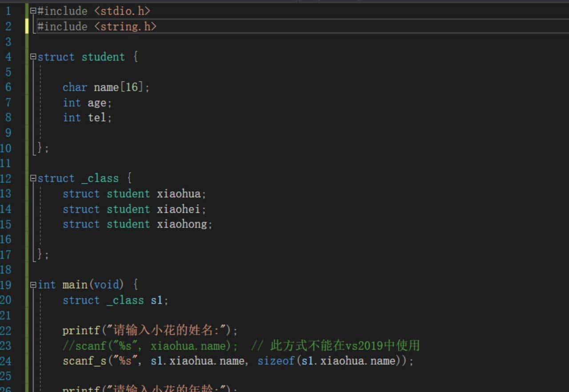
Task: Click the xiaohong struct member
Action: [181, 224]
